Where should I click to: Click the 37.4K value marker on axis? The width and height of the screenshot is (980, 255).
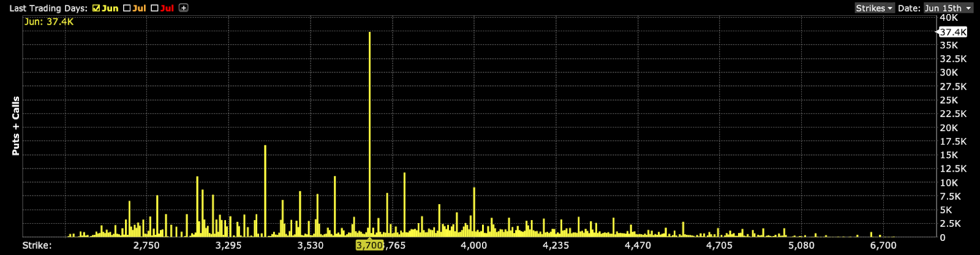[x=953, y=32]
